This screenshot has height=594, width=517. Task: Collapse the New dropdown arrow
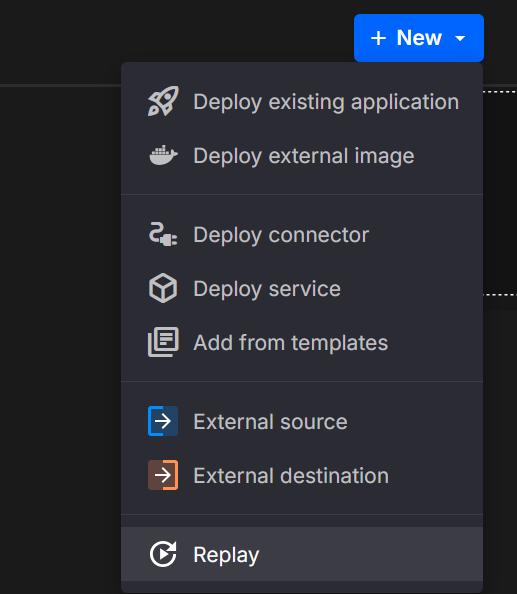(460, 38)
